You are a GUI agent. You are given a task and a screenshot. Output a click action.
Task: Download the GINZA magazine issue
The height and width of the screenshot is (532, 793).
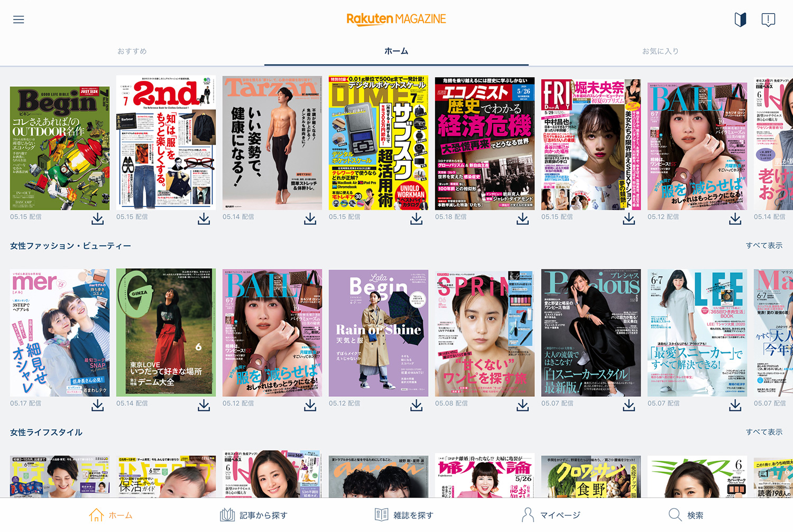coord(204,405)
